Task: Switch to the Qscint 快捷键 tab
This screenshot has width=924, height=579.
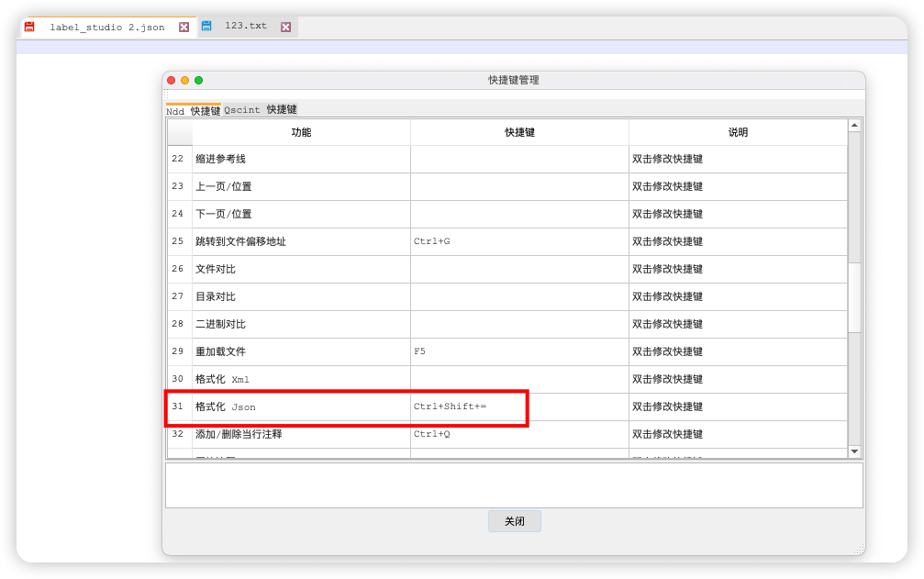Action: pos(262,109)
